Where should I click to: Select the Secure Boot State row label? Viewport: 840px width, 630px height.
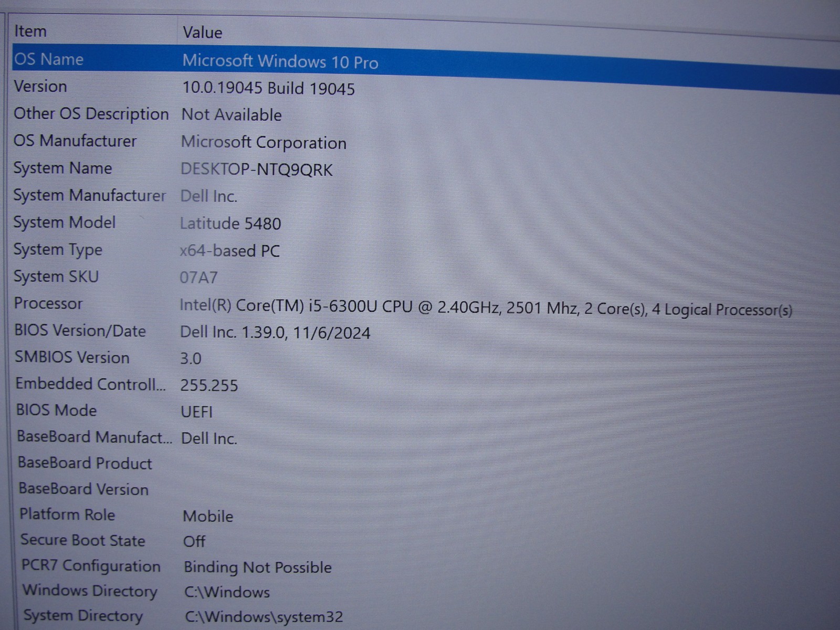point(82,540)
